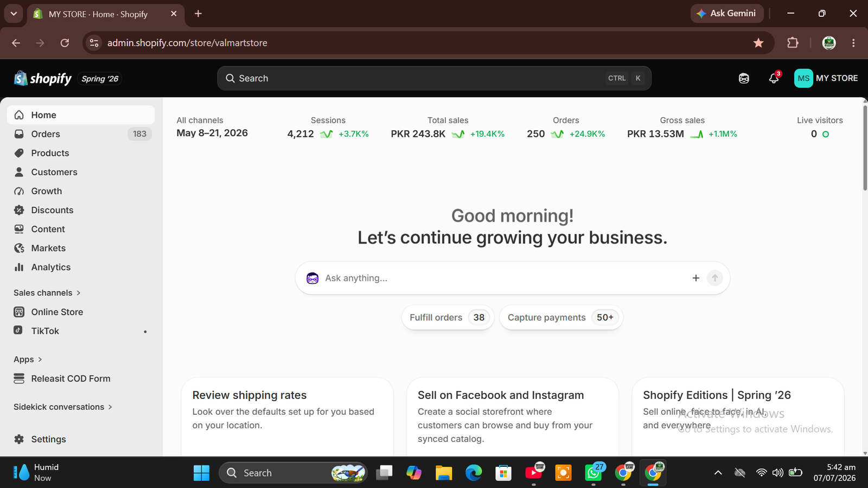
Task: Click the plus icon in Ask anything box
Action: coord(696,278)
